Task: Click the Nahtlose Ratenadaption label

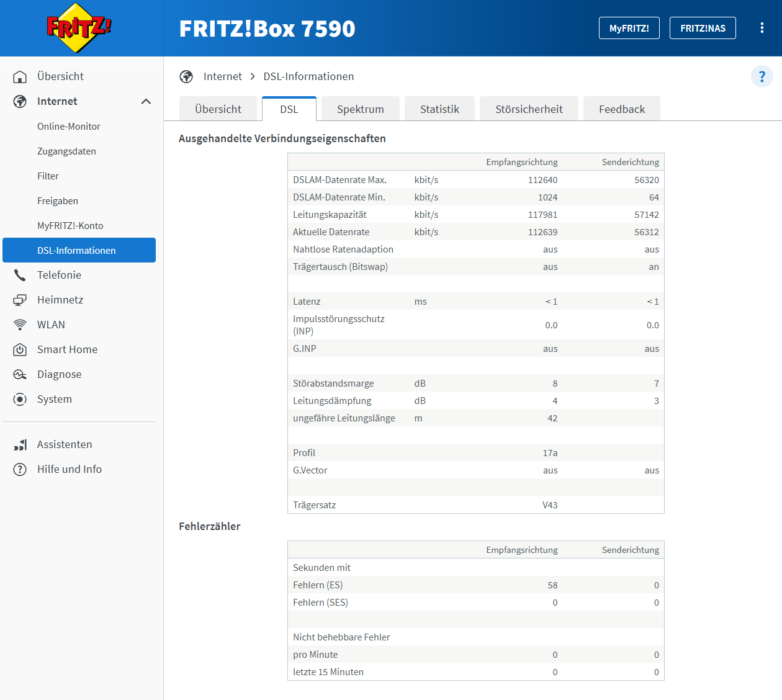Action: click(343, 249)
